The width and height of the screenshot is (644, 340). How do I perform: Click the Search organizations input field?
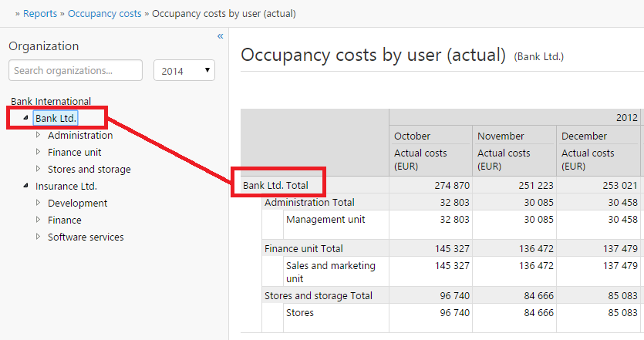click(76, 71)
